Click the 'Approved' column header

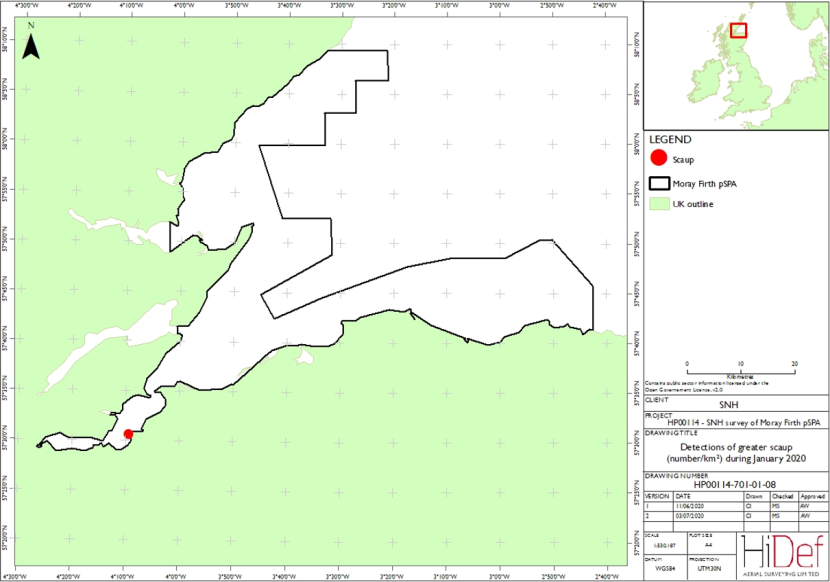point(813,497)
